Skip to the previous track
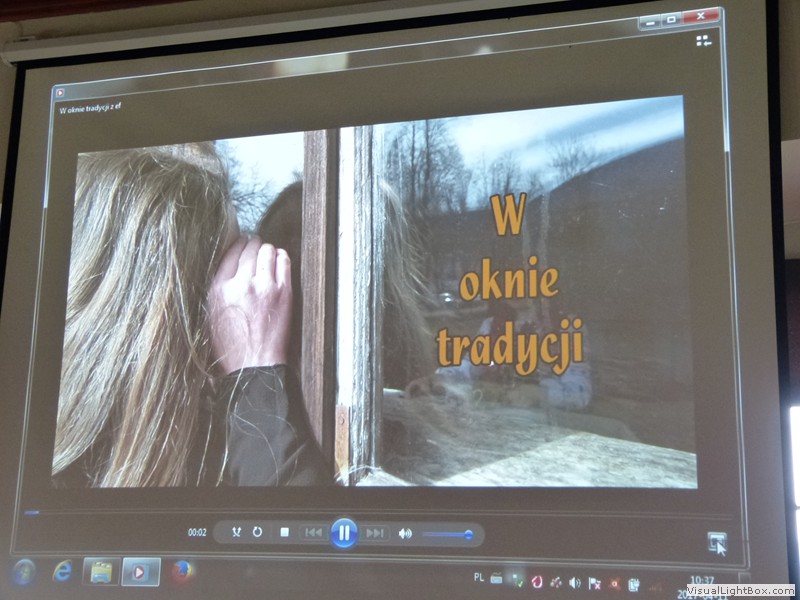This screenshot has width=800, height=600. 313,533
